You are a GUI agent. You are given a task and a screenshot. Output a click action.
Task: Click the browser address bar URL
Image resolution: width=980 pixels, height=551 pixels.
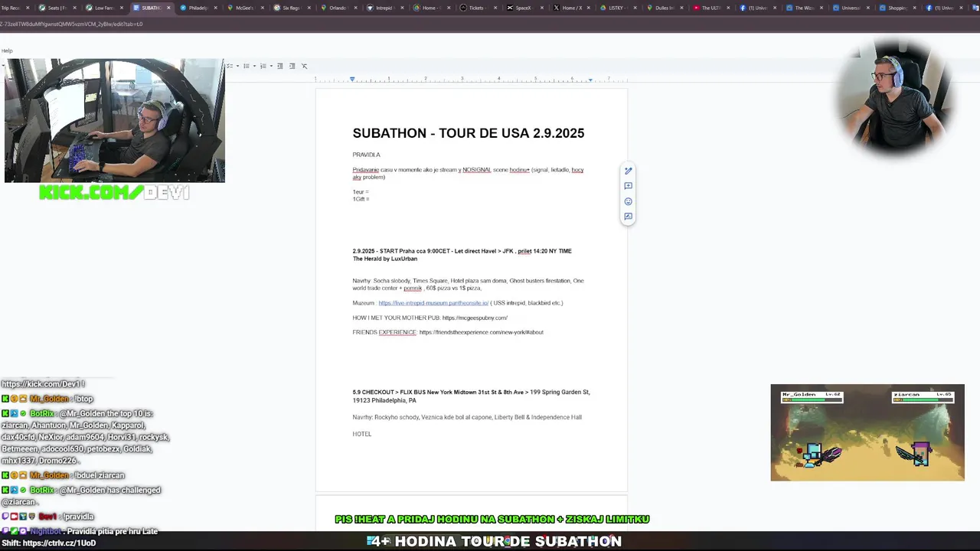coord(71,24)
